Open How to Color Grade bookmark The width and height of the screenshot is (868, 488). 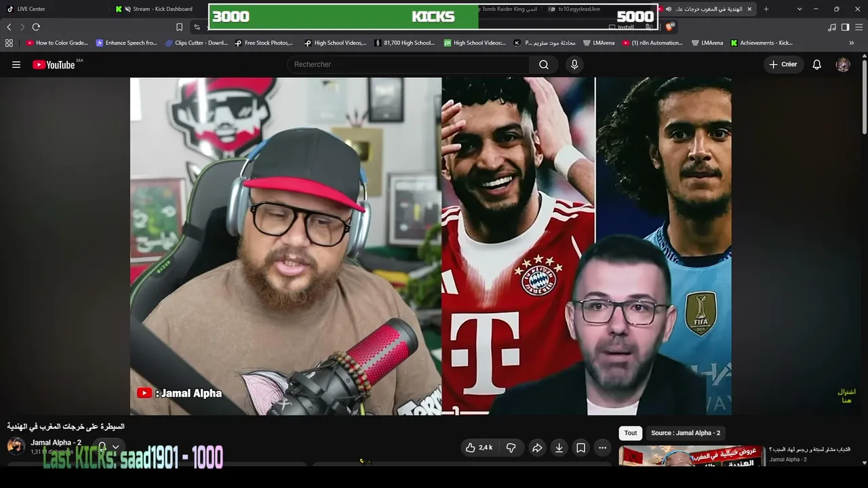click(x=57, y=43)
